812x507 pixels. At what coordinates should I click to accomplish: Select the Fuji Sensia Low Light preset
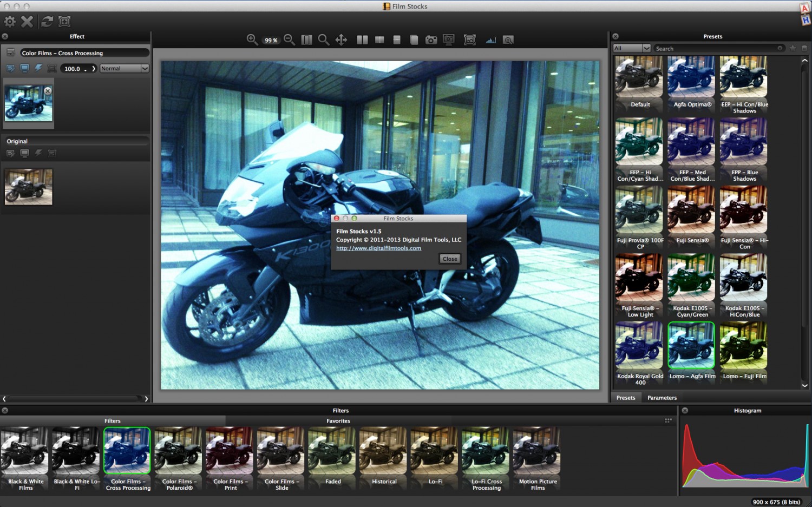click(639, 285)
